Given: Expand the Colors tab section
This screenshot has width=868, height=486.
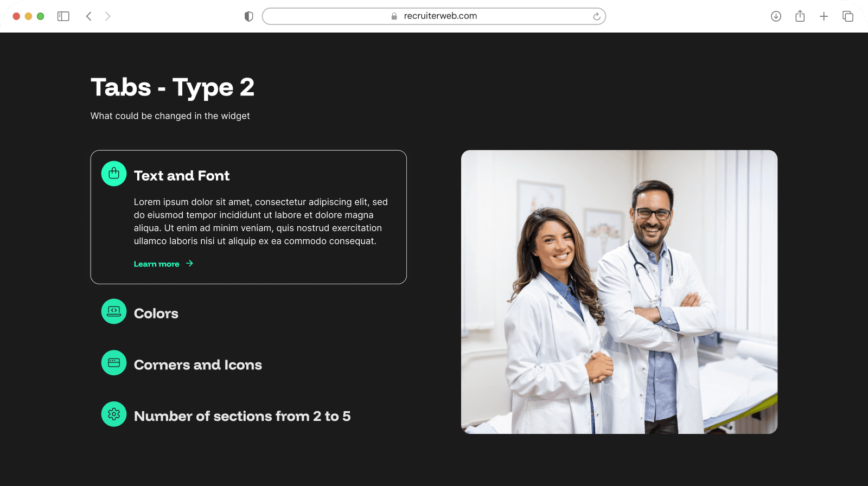Looking at the screenshot, I should 156,314.
